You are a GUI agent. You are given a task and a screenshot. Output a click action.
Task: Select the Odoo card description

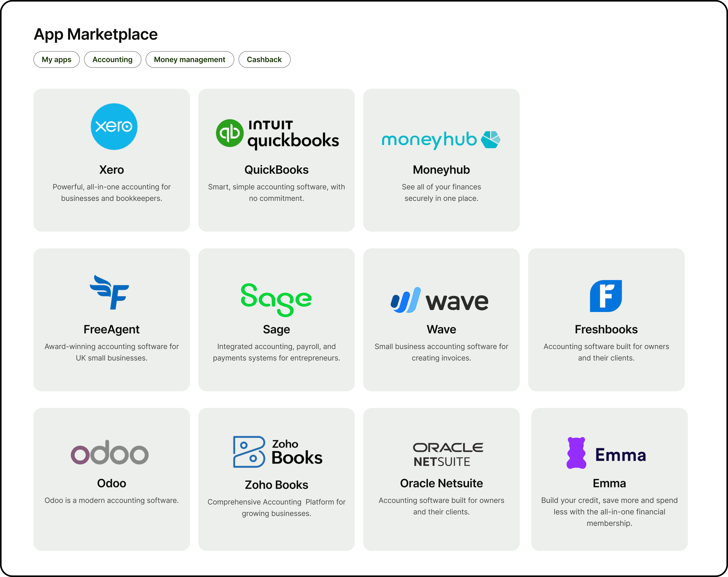[112, 500]
